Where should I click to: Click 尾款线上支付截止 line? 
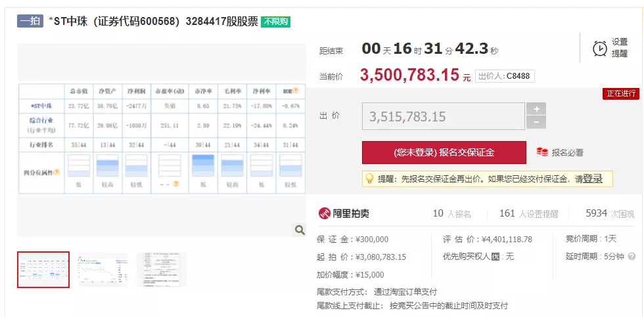(413, 306)
